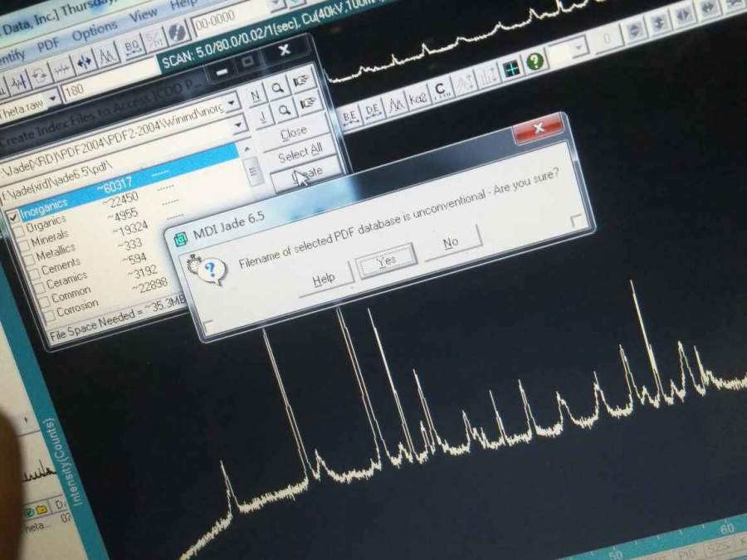Image resolution: width=747 pixels, height=560 pixels.
Task: Select the ~22450 count for Organics
Action: pyautogui.click(x=121, y=199)
